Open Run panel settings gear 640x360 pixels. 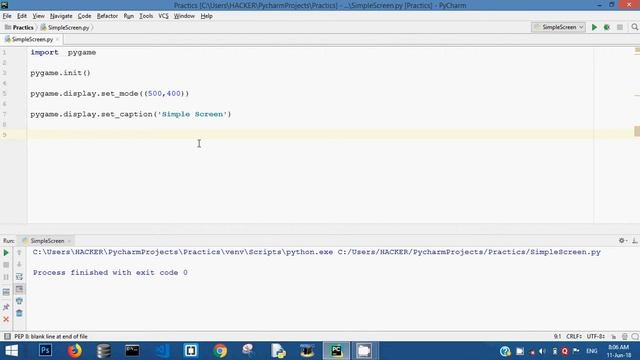coord(622,241)
